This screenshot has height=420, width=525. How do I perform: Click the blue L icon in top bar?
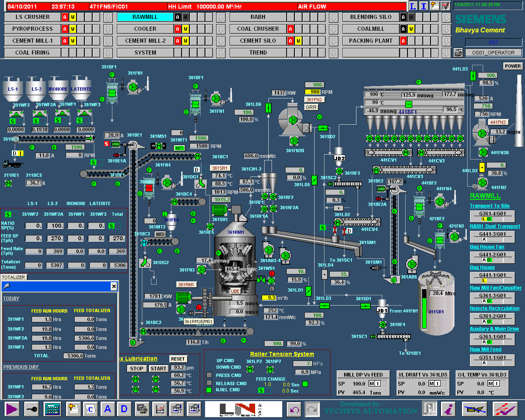coord(413,6)
